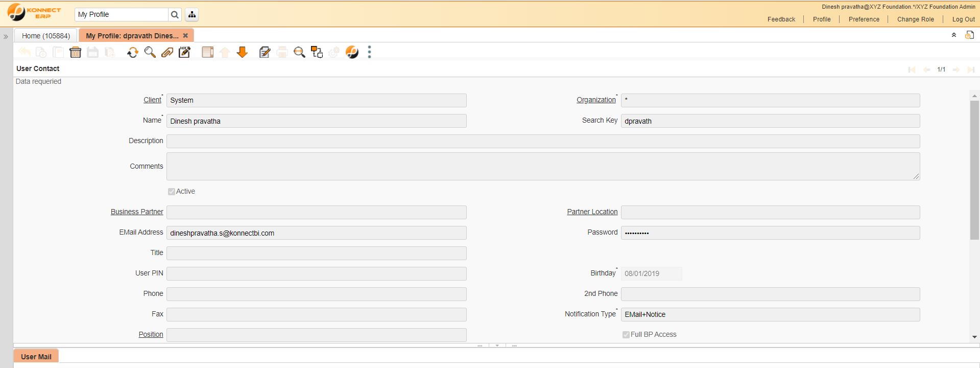Delete the record with the trash icon
Image resolution: width=980 pixels, height=368 pixels.
[x=76, y=52]
